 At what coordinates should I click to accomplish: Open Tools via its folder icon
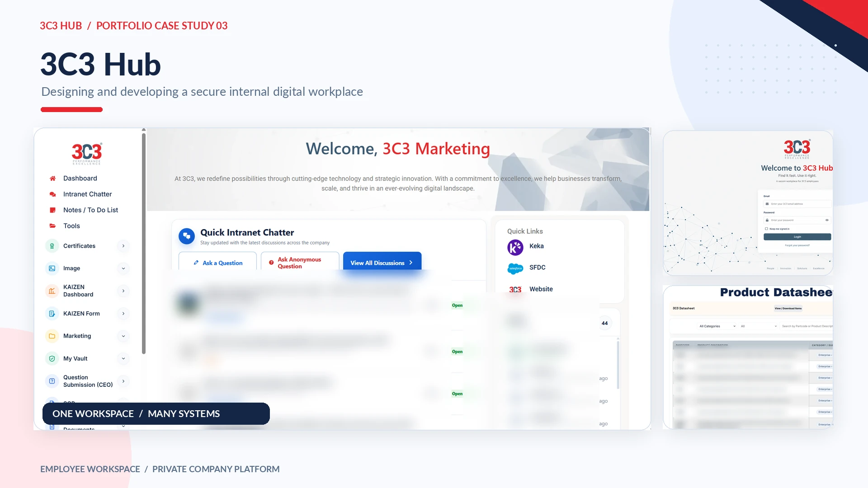coord(52,226)
